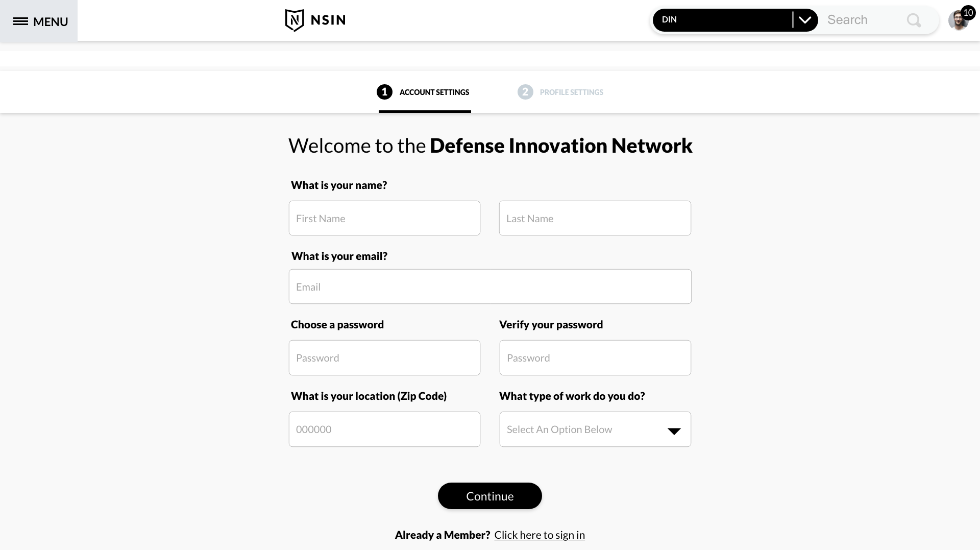The image size is (980, 550).
Task: Expand the DIN dropdown chevron
Action: pos(805,20)
